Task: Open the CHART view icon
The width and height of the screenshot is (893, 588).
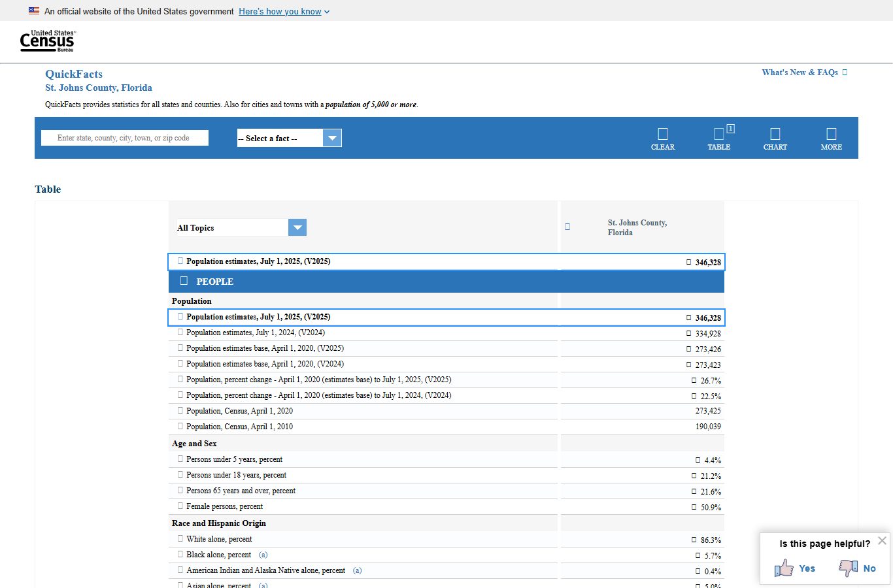Action: (x=775, y=134)
